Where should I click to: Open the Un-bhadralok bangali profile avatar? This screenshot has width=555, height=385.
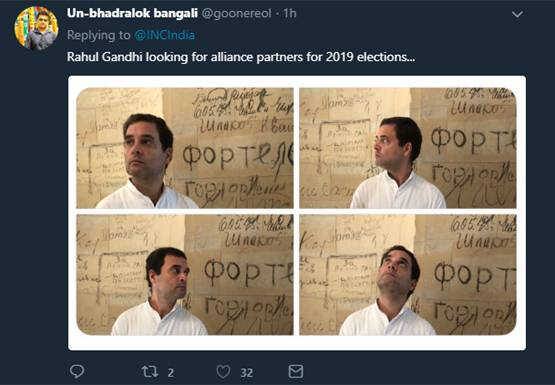pyautogui.click(x=36, y=28)
